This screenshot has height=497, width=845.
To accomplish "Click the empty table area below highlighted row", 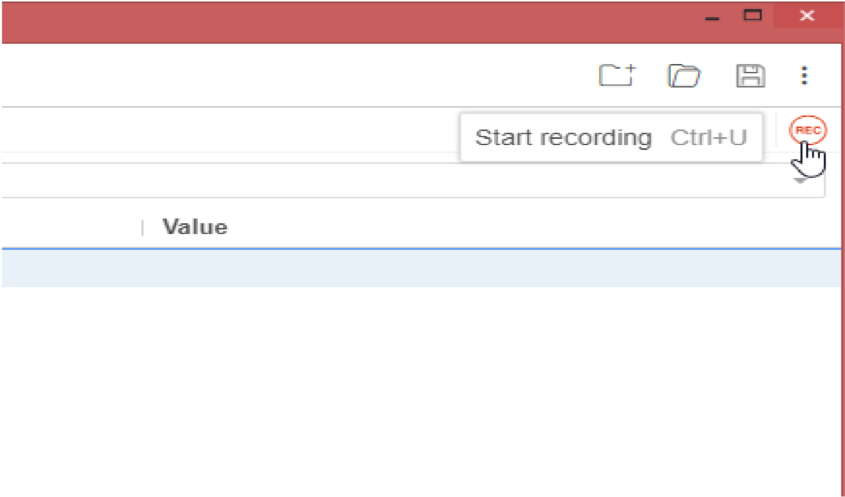I will pos(400,390).
